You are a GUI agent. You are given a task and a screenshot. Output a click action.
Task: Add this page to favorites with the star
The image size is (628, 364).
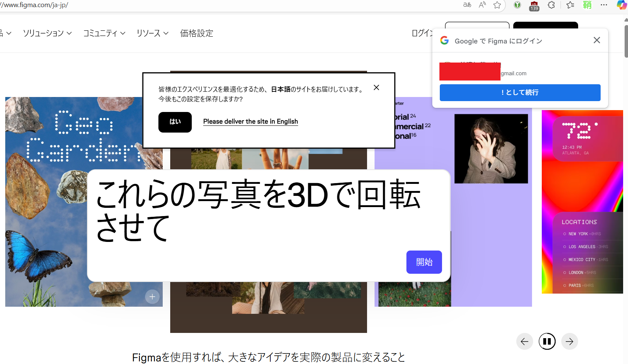[498, 5]
